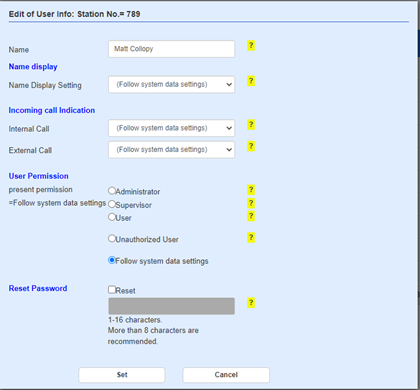
Task: Show help for Supervisor permission
Action: click(251, 203)
